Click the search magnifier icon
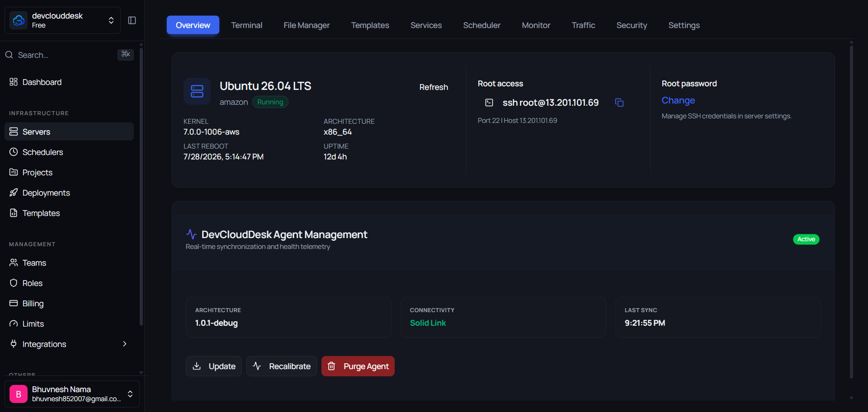The image size is (868, 412). [x=9, y=55]
